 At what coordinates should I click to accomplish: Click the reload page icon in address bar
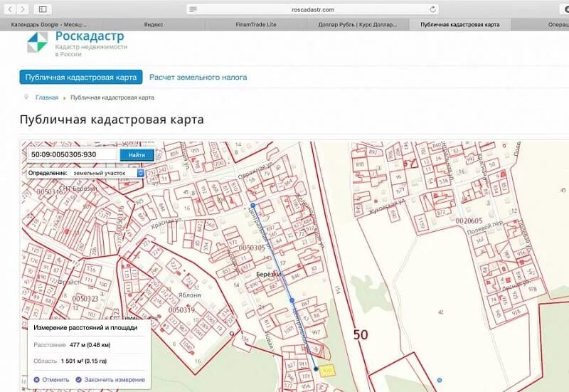coord(432,9)
